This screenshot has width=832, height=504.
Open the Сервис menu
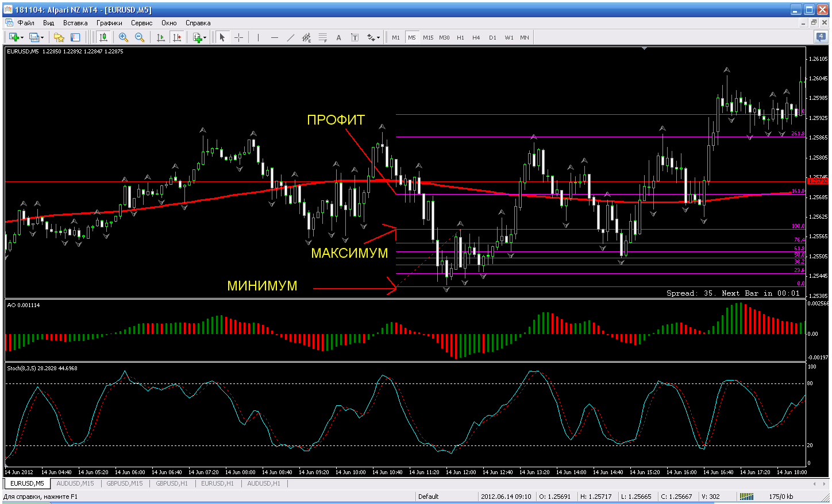tap(141, 23)
